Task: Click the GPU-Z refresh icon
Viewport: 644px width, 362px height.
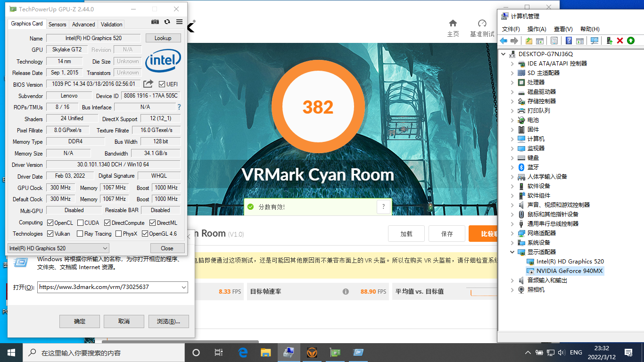Action: point(167,22)
